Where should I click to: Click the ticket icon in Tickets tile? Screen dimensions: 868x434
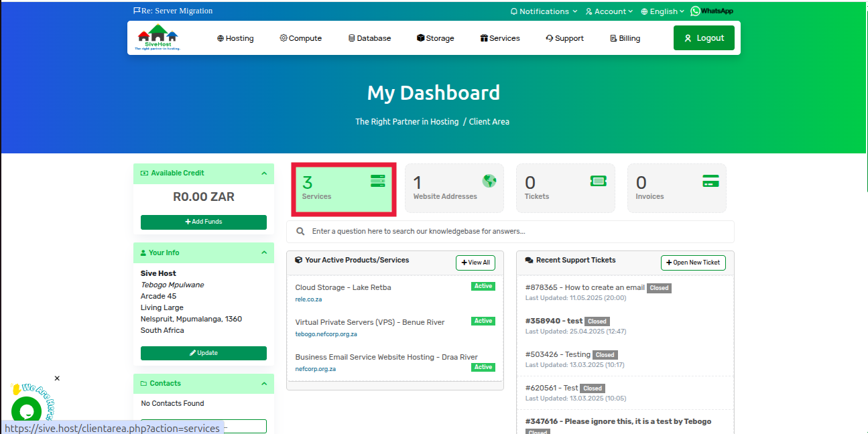tap(598, 181)
